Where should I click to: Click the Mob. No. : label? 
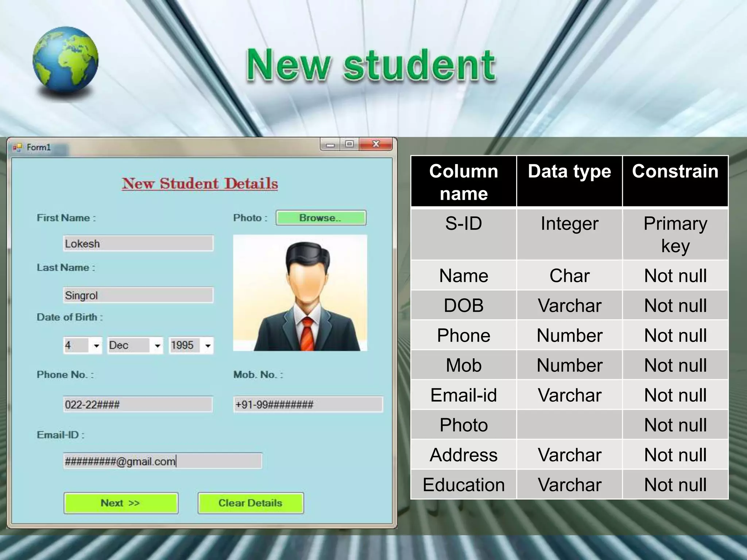pos(258,375)
